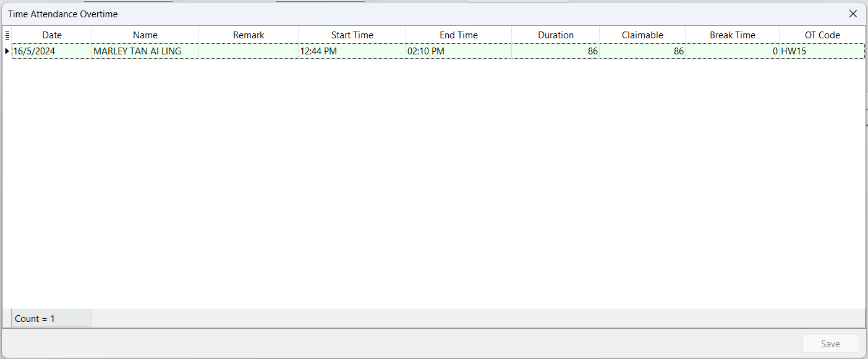Screen dimensions: 868x359
Task: Close the Time Attendance Overtime window
Action: [853, 14]
